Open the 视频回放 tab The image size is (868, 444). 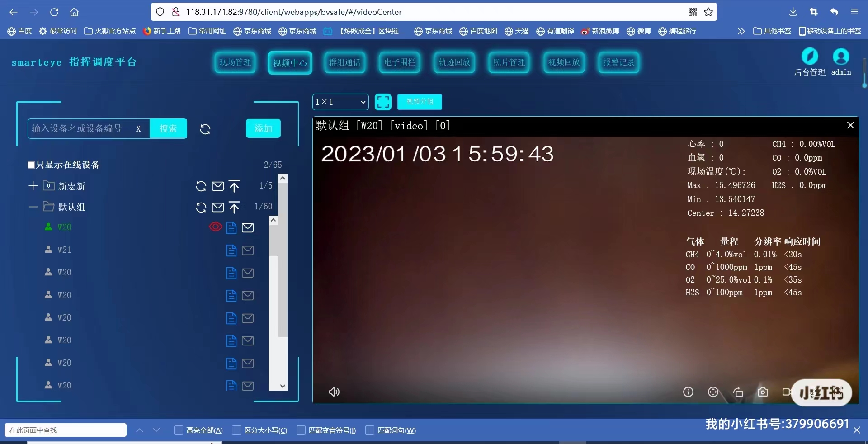[564, 62]
